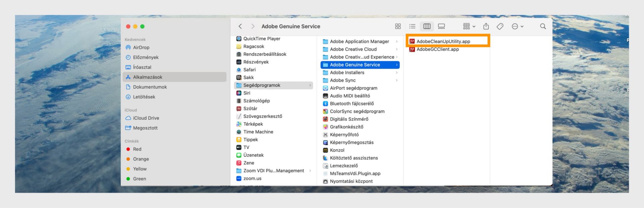Select TV app

(x=273, y=147)
